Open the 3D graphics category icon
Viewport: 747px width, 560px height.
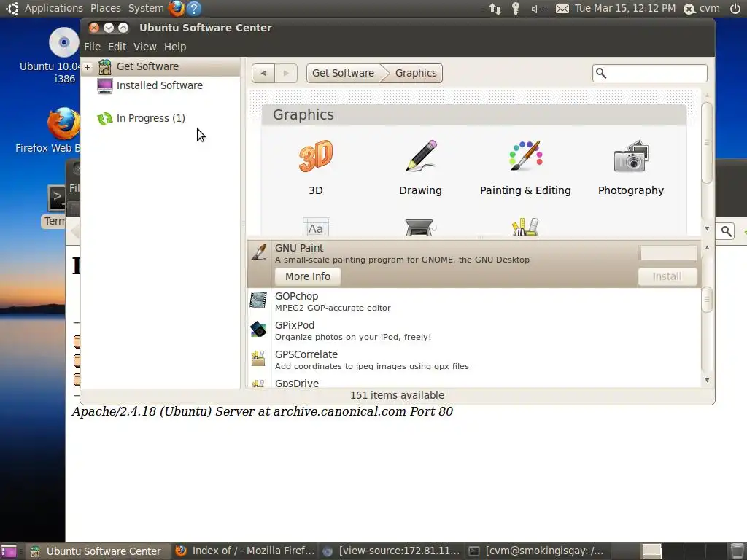pos(315,156)
